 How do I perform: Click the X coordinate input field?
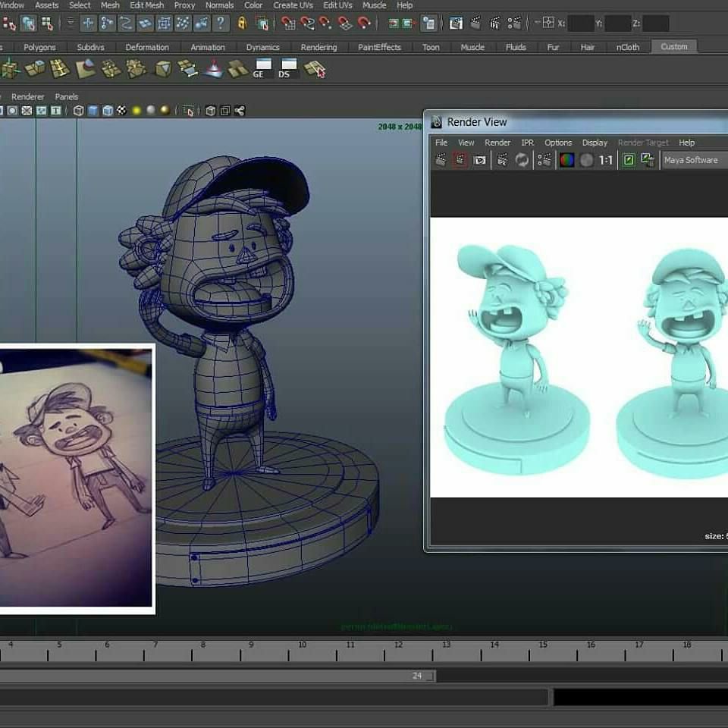click(x=581, y=24)
